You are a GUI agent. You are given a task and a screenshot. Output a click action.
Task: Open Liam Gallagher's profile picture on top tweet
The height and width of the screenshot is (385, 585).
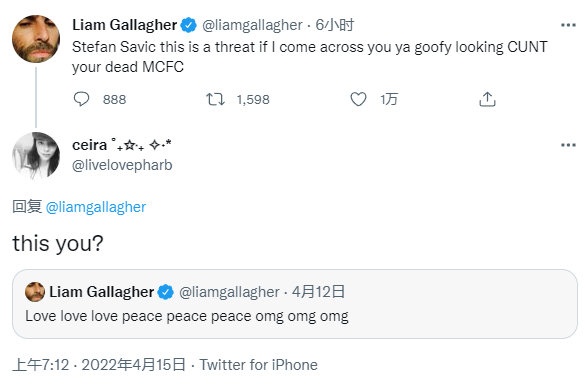point(36,38)
